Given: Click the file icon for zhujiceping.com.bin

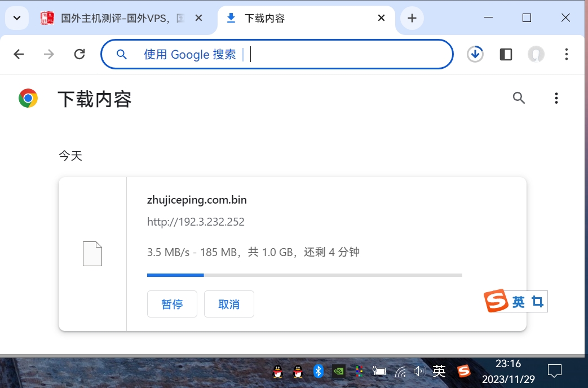Looking at the screenshot, I should [x=92, y=254].
